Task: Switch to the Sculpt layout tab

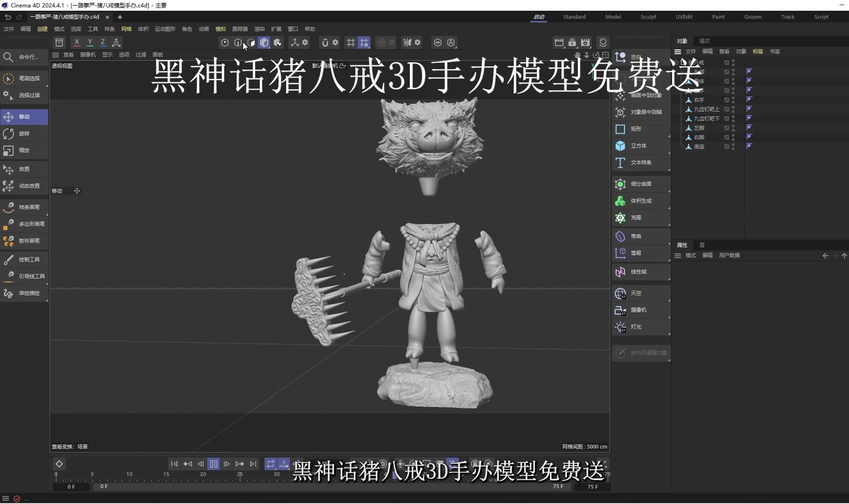Action: coord(648,17)
